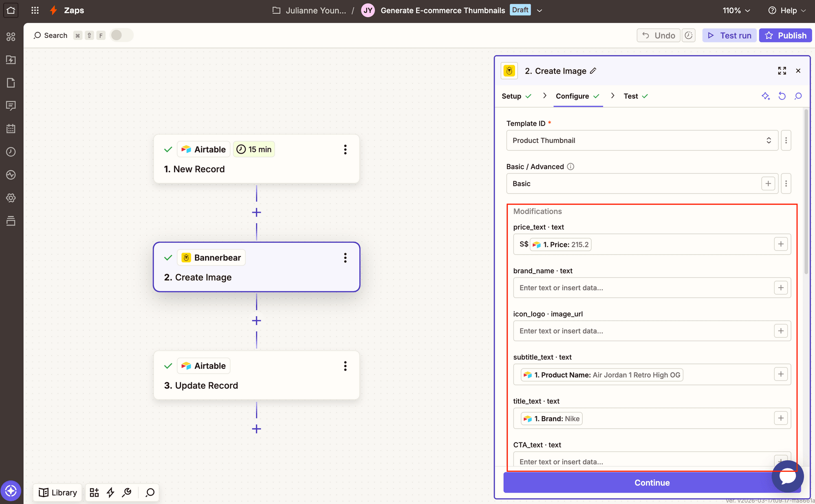The height and width of the screenshot is (504, 815).
Task: Click the AI copilot sparkle icon in the panel
Action: [766, 96]
